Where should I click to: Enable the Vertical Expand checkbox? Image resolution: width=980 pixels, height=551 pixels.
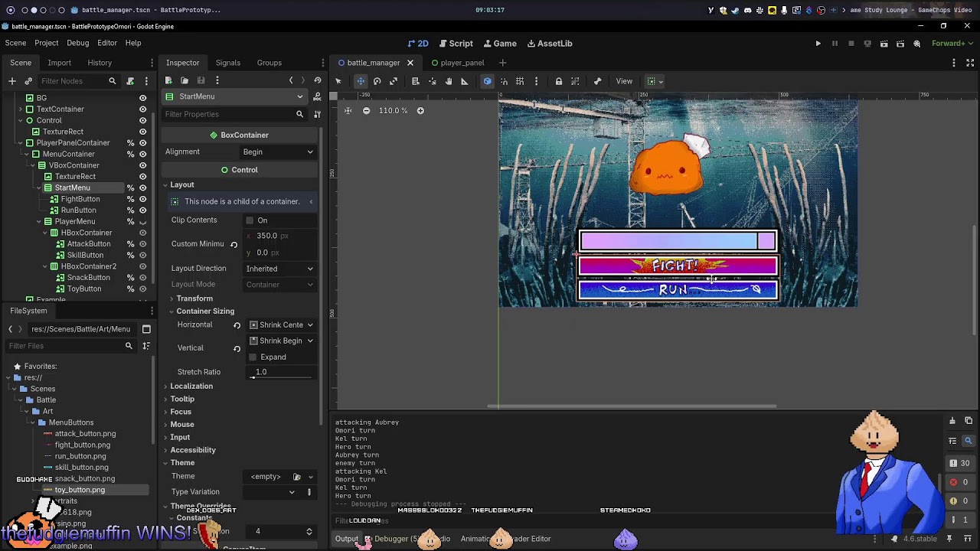[253, 357]
